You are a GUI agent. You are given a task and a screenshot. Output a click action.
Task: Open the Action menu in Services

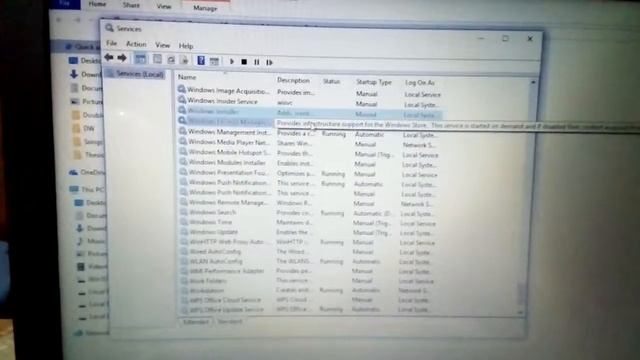(136, 44)
